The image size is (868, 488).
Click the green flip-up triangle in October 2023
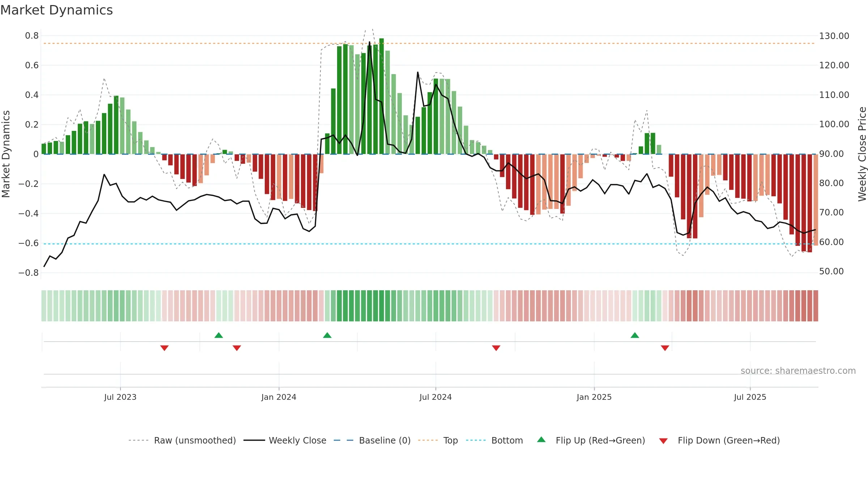pos(219,335)
